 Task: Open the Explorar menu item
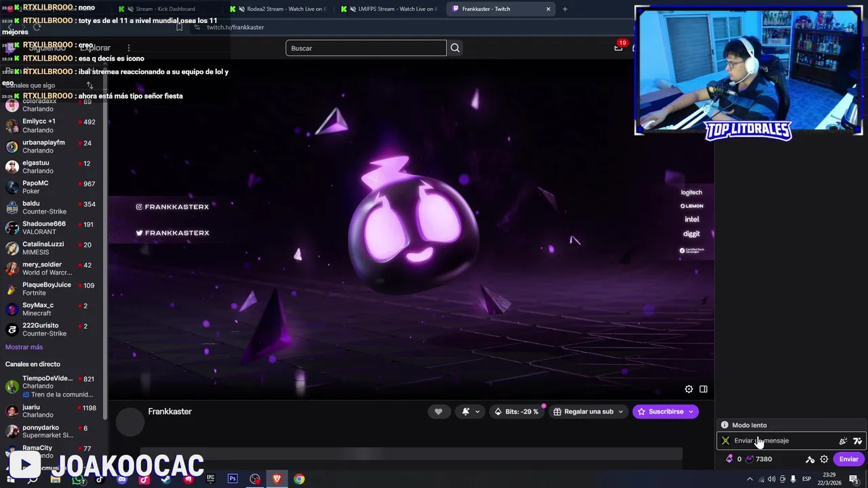[x=95, y=48]
